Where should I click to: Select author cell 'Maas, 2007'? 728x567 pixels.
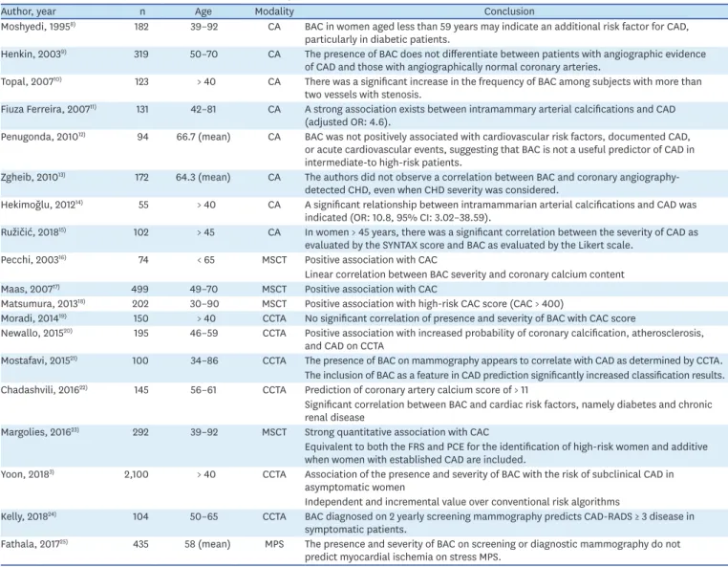click(31, 289)
